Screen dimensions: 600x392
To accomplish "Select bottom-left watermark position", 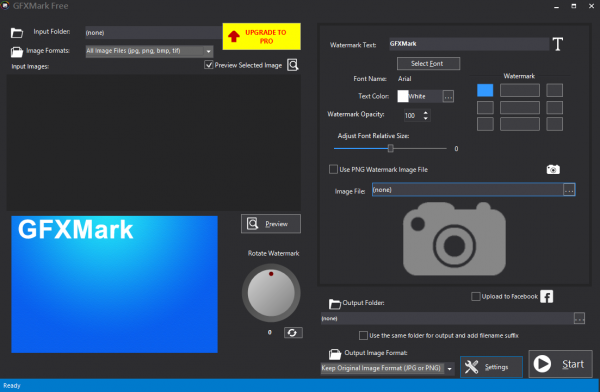I will coord(485,124).
